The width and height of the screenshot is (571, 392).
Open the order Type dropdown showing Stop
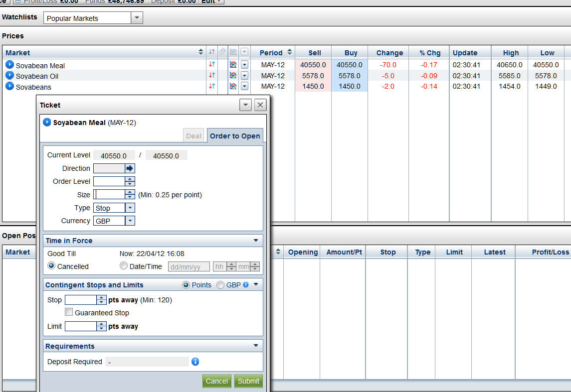point(130,208)
